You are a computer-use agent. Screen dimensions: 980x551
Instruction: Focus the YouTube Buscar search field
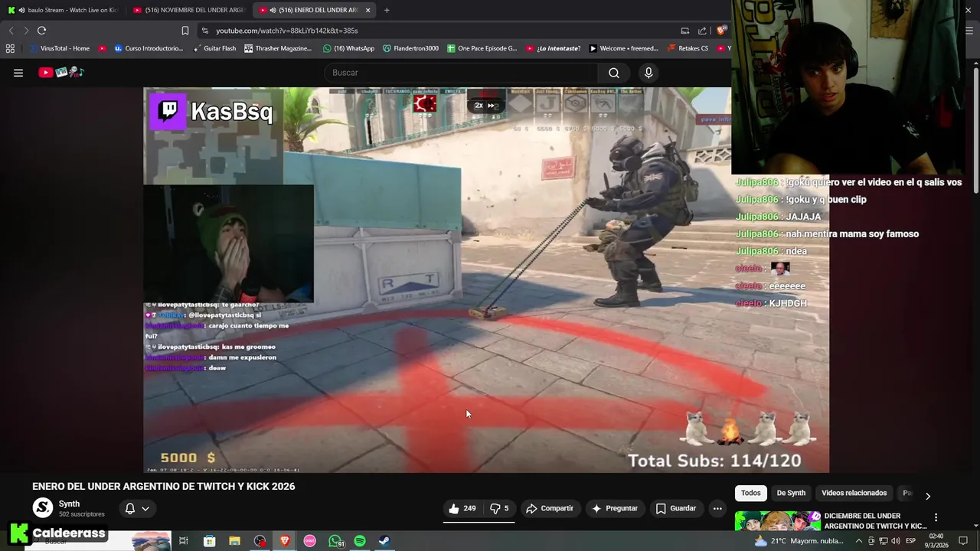461,73
